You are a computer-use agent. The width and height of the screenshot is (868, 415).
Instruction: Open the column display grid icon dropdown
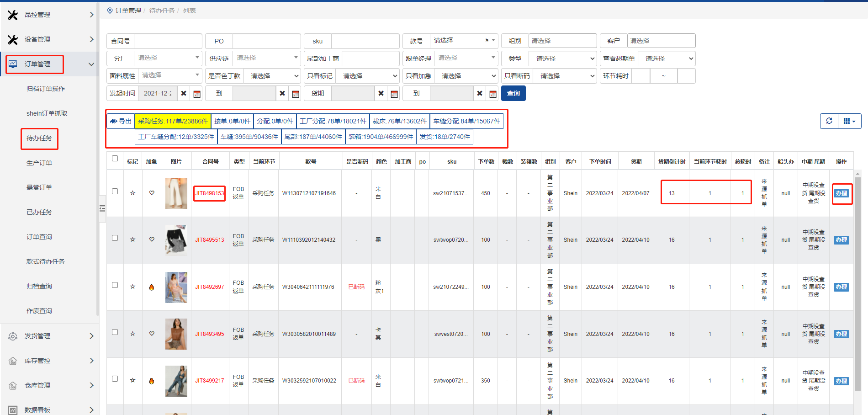point(849,121)
